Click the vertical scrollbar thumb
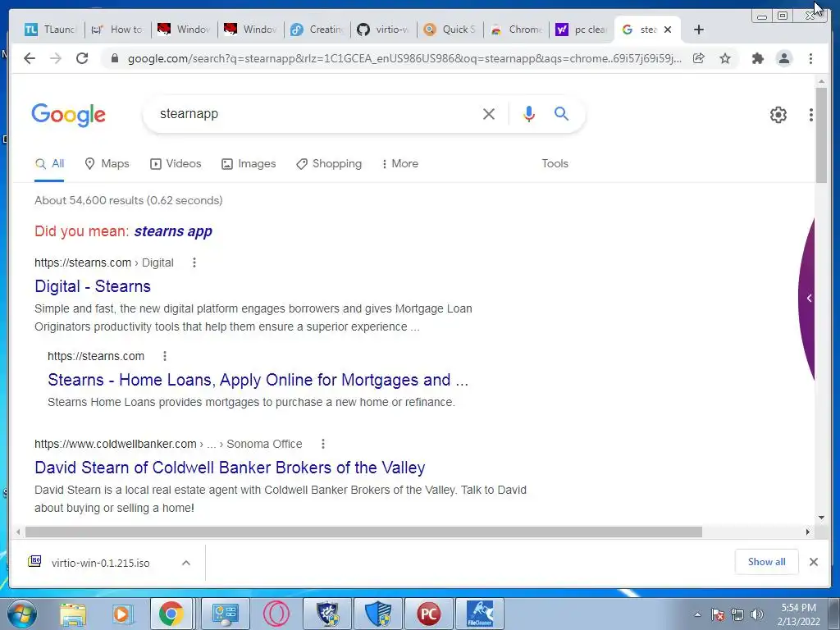840x630 pixels. coord(821,135)
